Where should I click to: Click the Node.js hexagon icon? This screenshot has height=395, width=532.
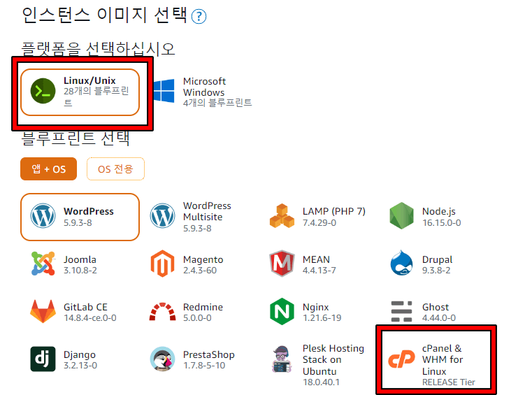(x=402, y=216)
